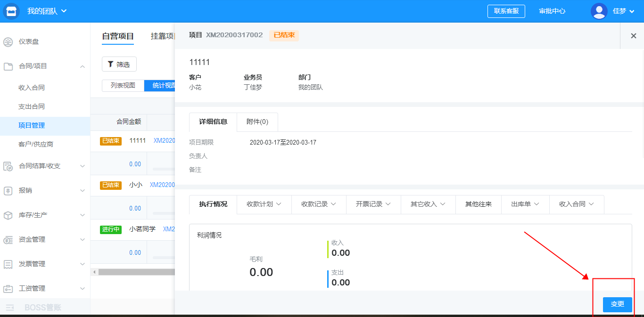Click the 毛利 value 0.00
The height and width of the screenshot is (317, 644).
tap(261, 272)
